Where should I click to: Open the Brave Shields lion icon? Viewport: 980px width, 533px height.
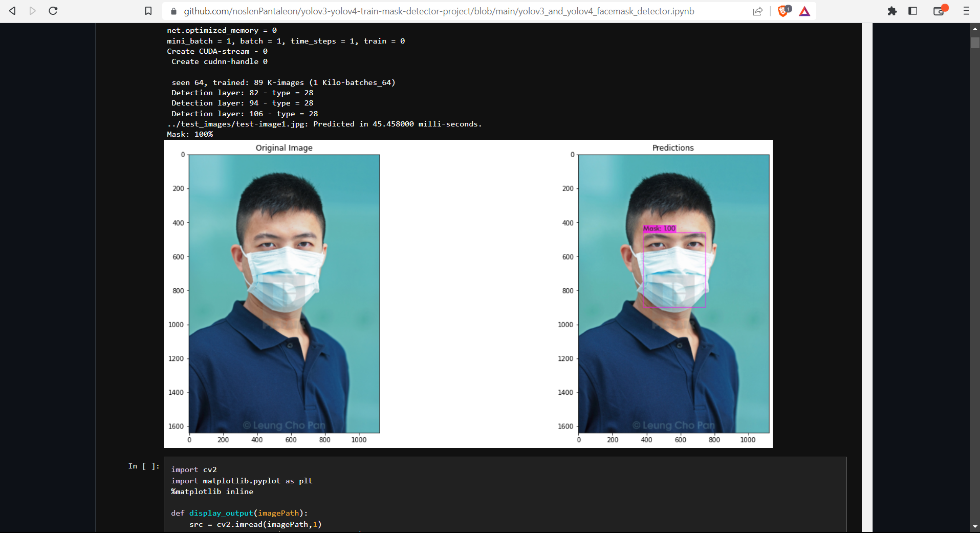point(783,11)
